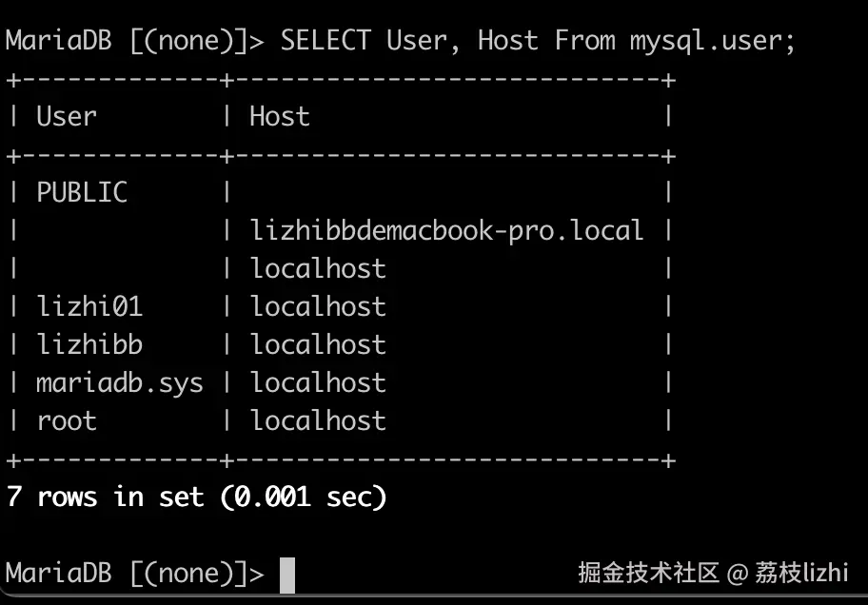Click the Host column header
868x605 pixels.
click(280, 117)
